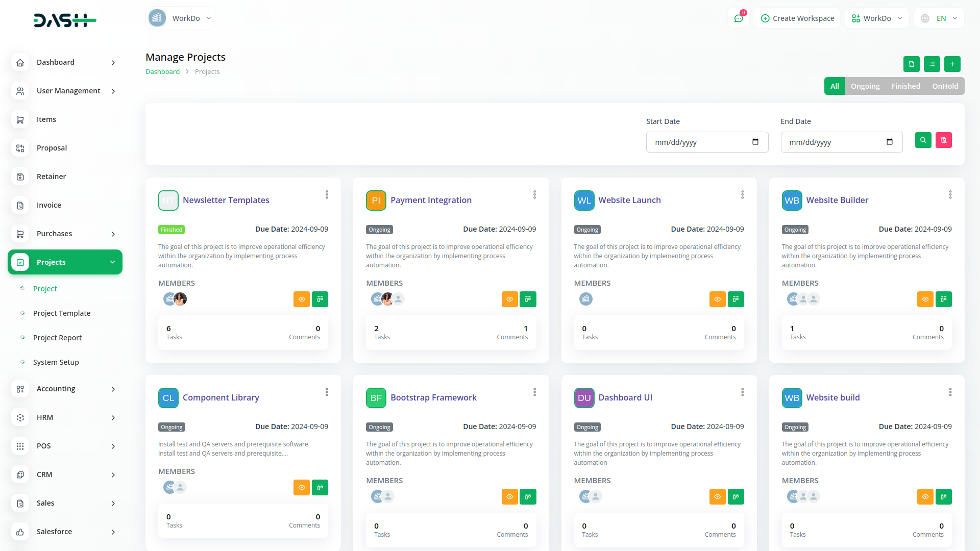This screenshot has height=551, width=980.
Task: Click Create Workspace button
Action: coord(797,18)
